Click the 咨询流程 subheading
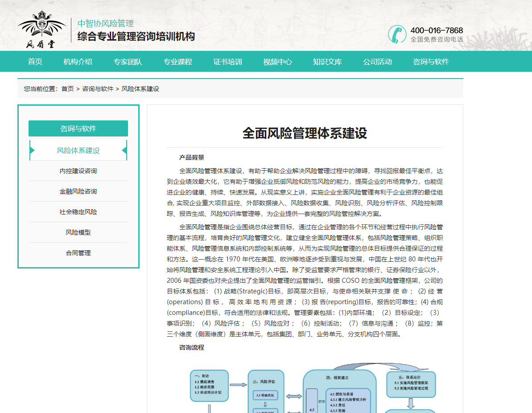Image resolution: width=532 pixels, height=413 pixels. (x=192, y=347)
